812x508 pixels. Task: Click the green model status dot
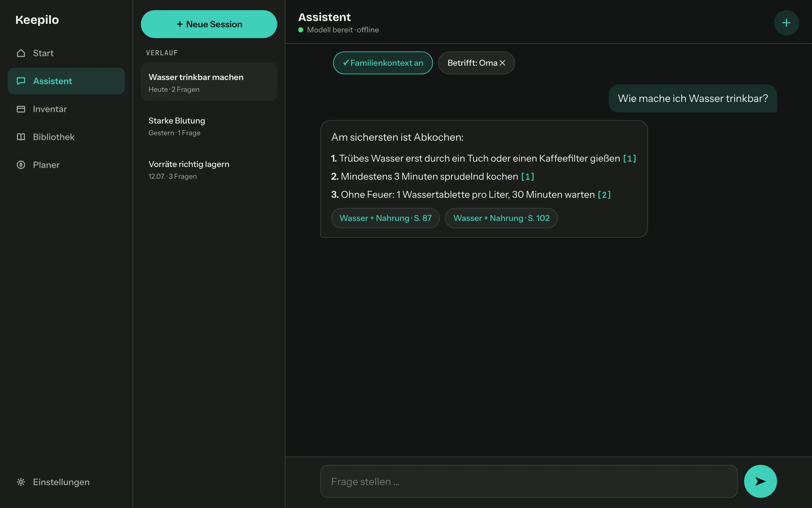point(301,30)
